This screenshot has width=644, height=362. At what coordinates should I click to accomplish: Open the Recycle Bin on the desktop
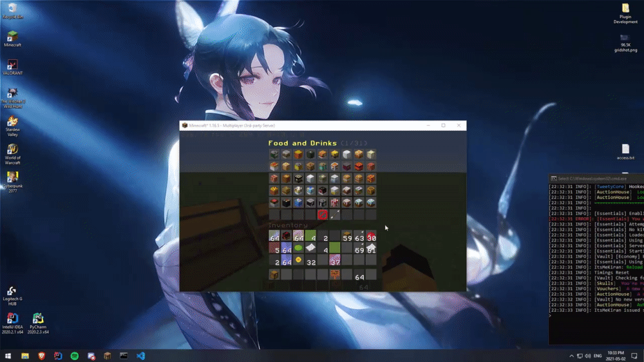(x=12, y=11)
